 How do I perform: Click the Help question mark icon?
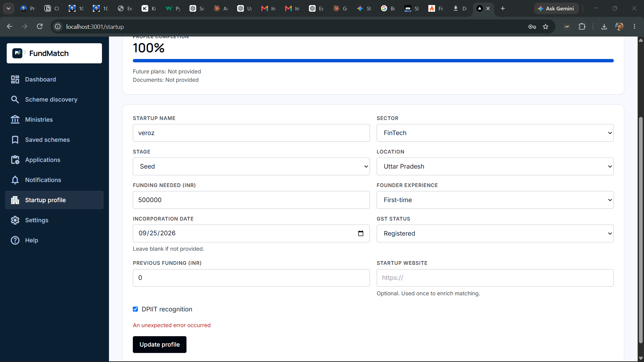(x=15, y=240)
